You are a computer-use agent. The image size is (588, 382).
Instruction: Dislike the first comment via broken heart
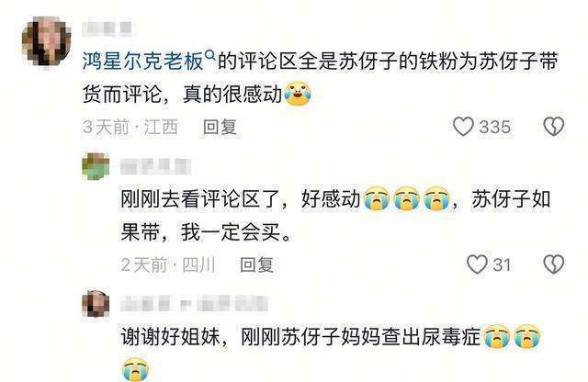[x=554, y=127]
